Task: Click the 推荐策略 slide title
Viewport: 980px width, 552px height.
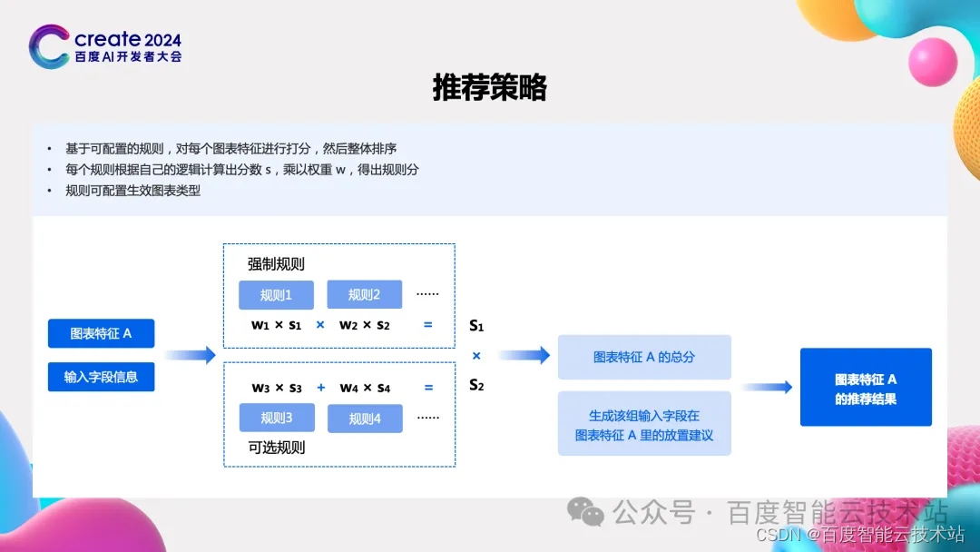Action: tap(490, 87)
